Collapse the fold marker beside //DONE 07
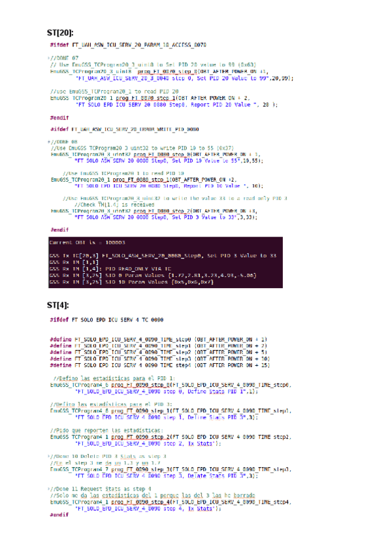392x554 pixels. click(x=41, y=57)
